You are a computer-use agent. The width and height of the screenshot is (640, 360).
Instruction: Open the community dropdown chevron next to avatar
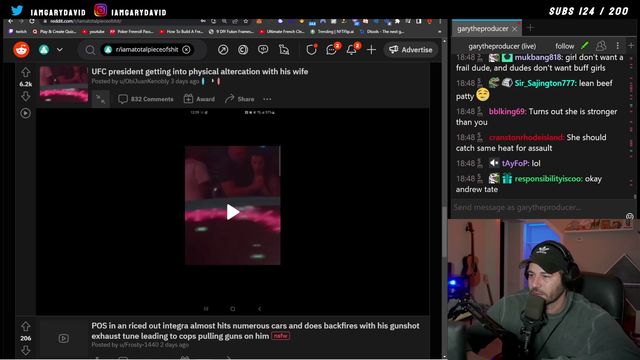(x=60, y=50)
